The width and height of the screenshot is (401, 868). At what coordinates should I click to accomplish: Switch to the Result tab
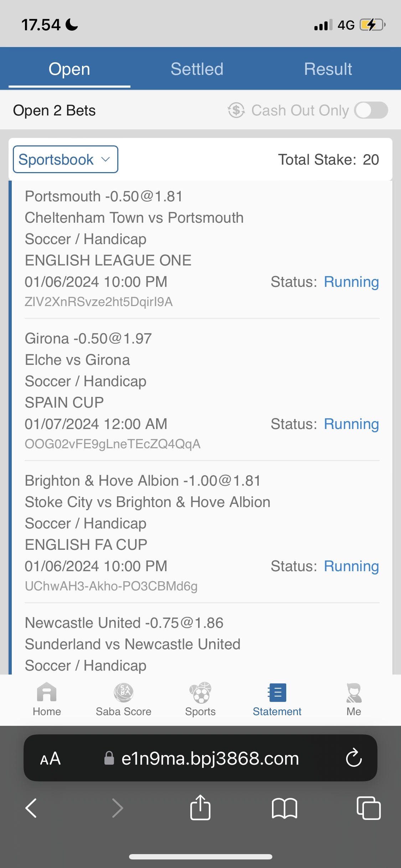coord(328,69)
